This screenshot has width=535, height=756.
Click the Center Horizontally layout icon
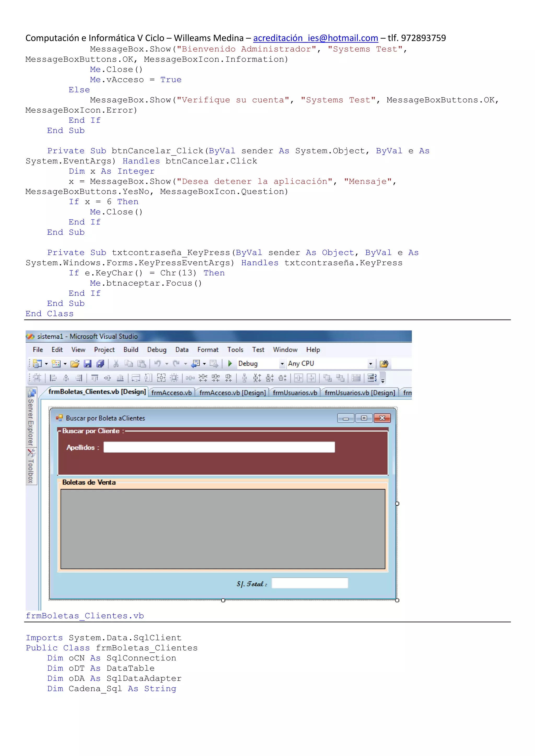[299, 378]
